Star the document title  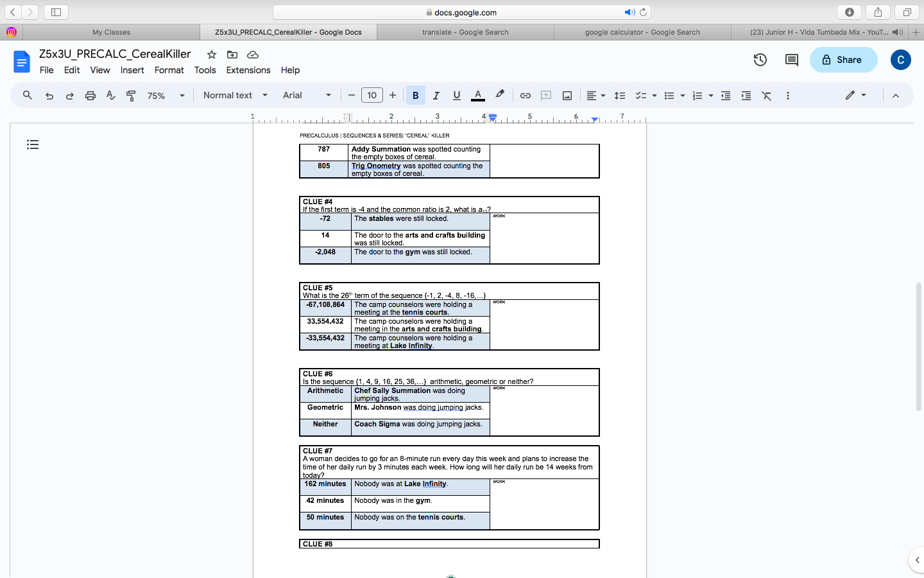[x=212, y=55]
